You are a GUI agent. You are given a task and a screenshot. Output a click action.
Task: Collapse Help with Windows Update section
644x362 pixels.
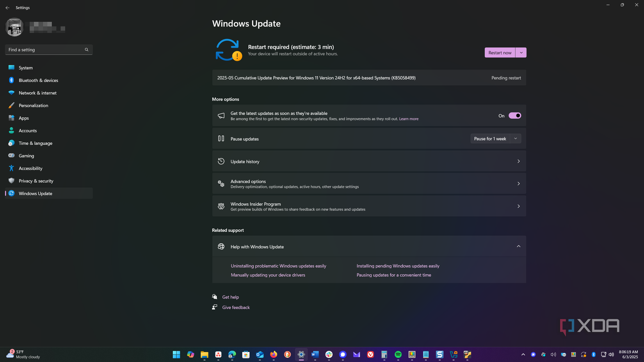[519, 247]
